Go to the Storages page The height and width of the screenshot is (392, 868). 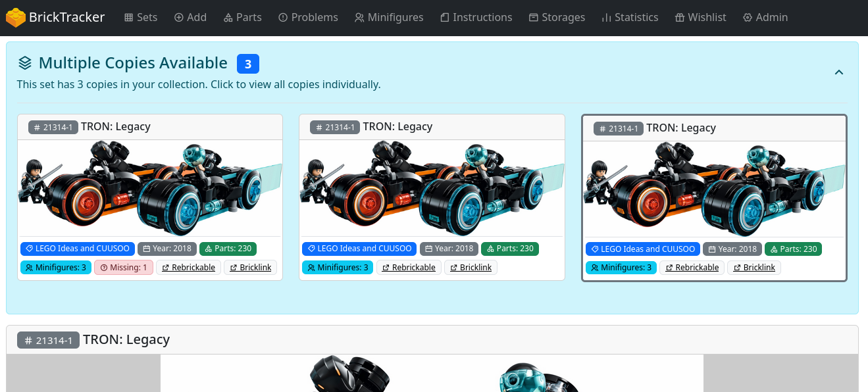coord(557,18)
